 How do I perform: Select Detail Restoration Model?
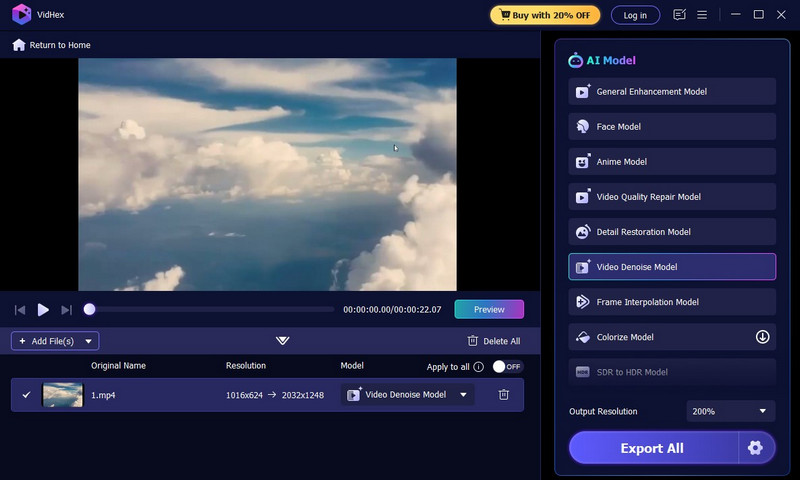(x=672, y=232)
